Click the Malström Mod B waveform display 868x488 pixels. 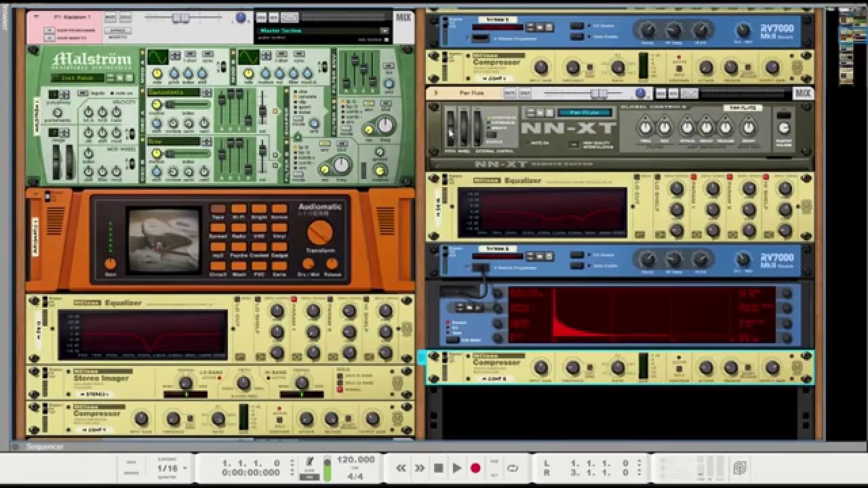(x=248, y=57)
